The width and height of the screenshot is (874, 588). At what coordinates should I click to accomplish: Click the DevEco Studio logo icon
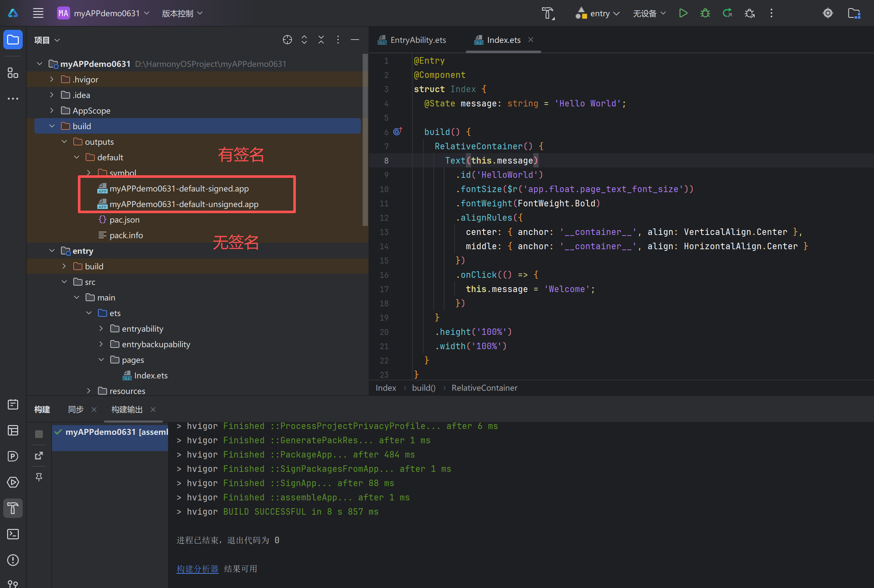[x=13, y=13]
